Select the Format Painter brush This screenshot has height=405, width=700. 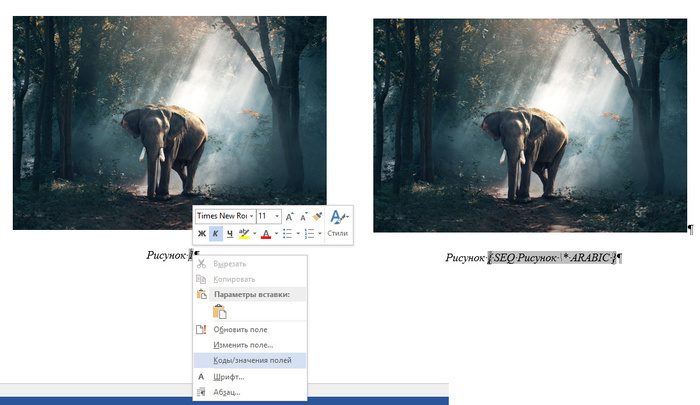[x=317, y=217]
